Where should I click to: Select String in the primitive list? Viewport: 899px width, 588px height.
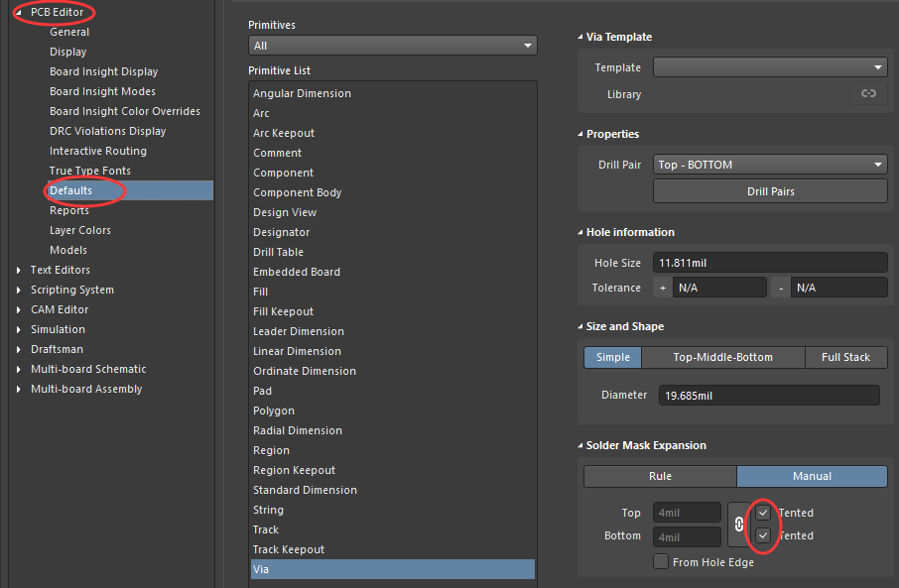393,510
